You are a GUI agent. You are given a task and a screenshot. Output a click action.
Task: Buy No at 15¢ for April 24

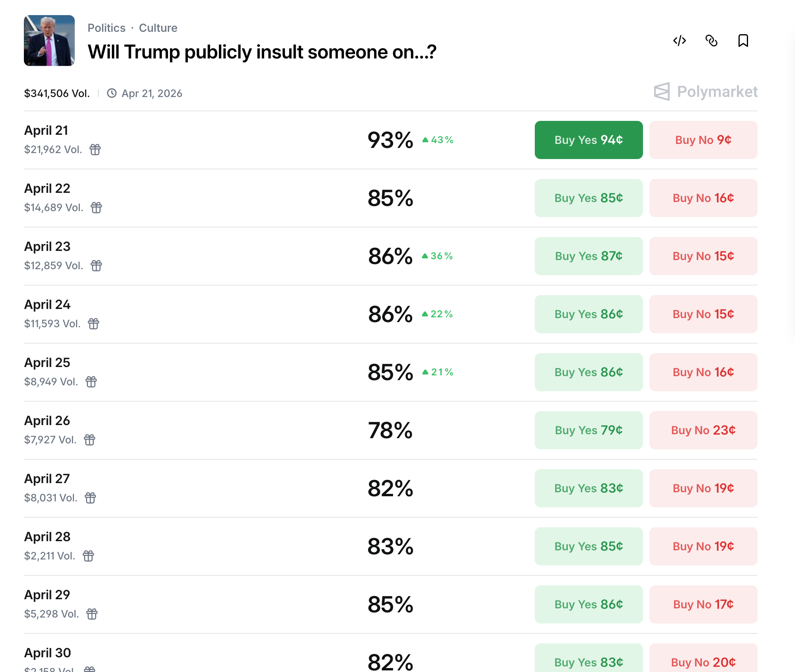(x=703, y=314)
